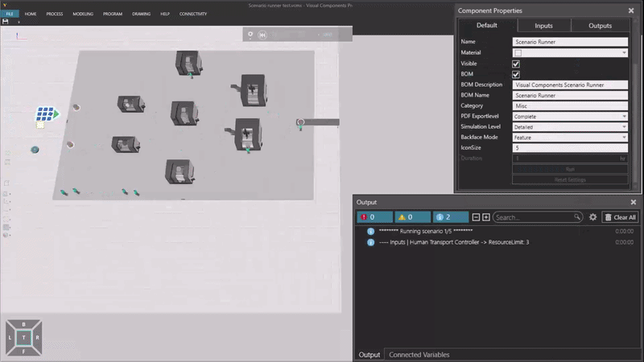Switch to the Connected Variables tab
This screenshot has height=362, width=644.
419,355
